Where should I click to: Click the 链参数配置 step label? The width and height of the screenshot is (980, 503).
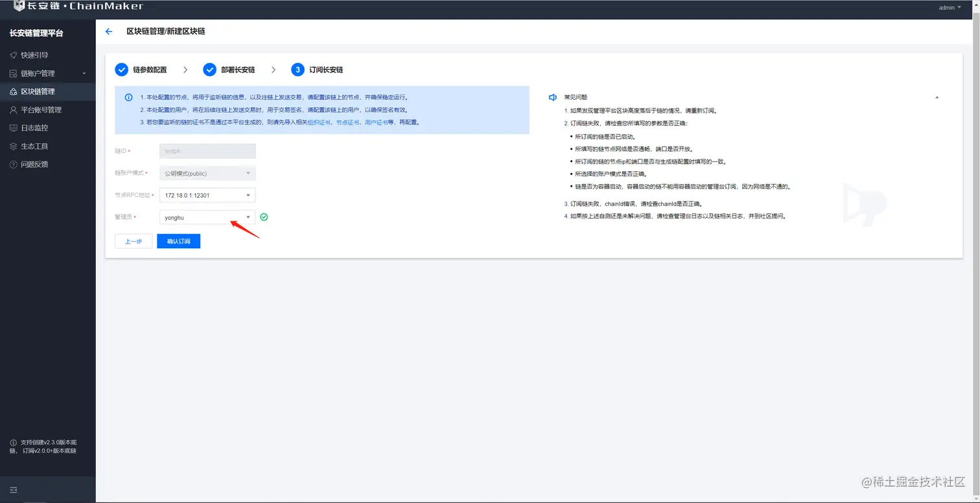[x=150, y=69]
